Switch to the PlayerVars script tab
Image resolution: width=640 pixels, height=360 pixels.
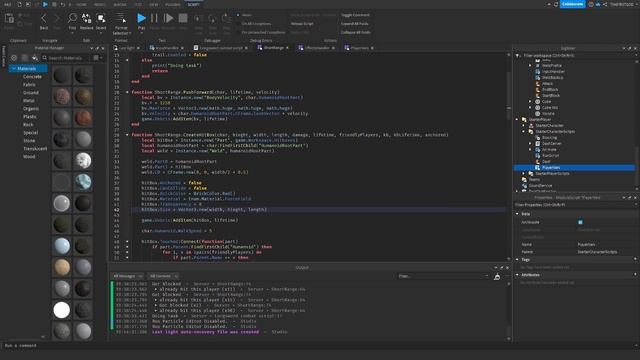point(359,48)
